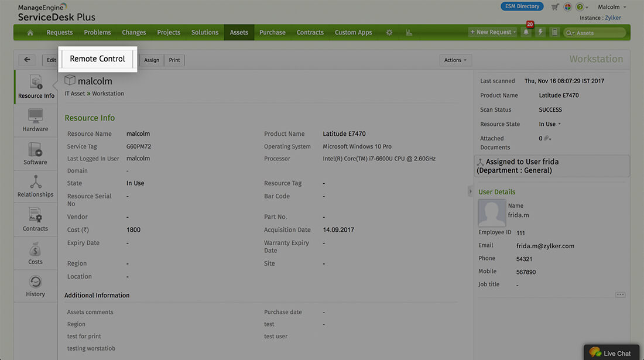Open the Actions dropdown
Image resolution: width=644 pixels, height=360 pixels.
[455, 60]
